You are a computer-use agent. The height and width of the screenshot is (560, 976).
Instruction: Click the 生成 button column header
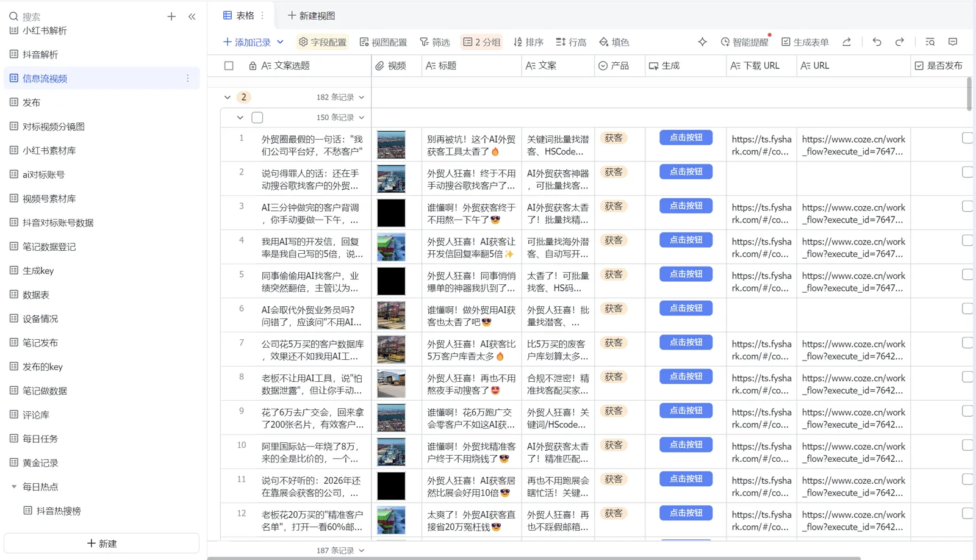pos(686,65)
